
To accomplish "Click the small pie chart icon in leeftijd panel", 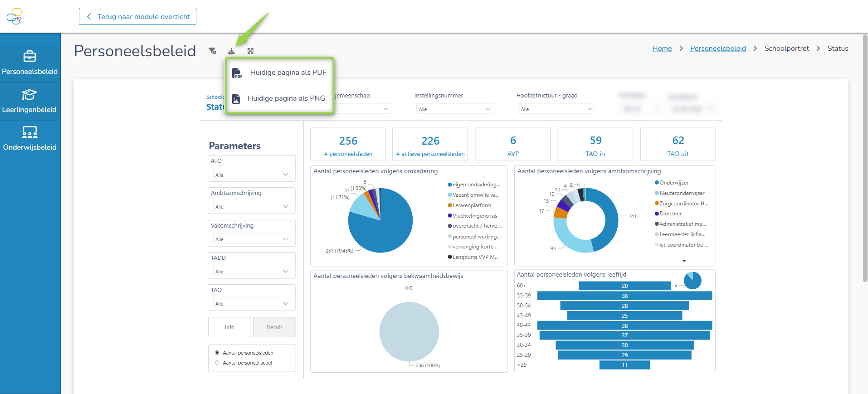I will (692, 281).
